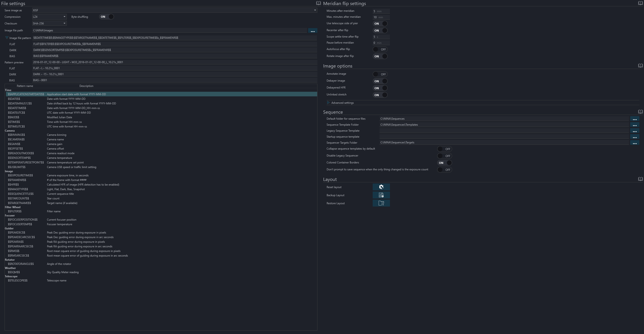Select $$MJD$$ pattern row

pos(161,117)
